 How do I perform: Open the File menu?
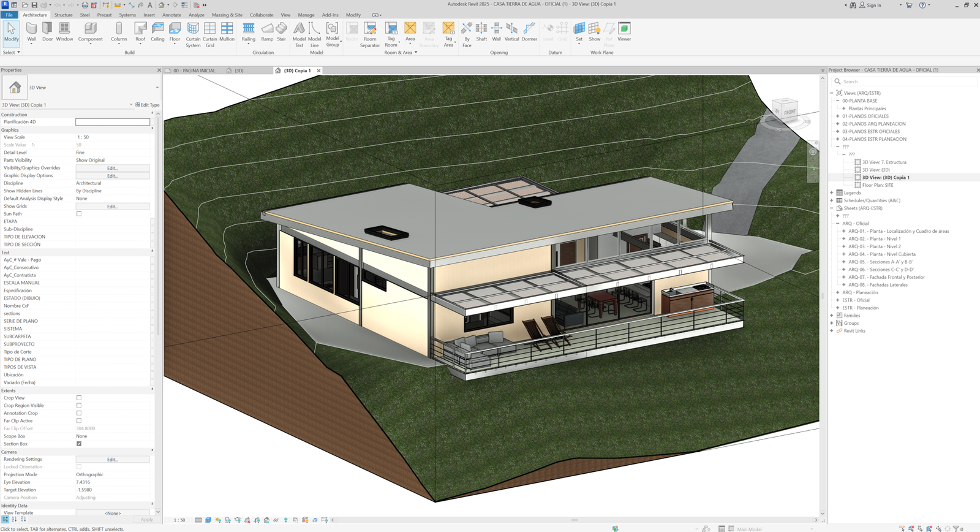(9, 15)
